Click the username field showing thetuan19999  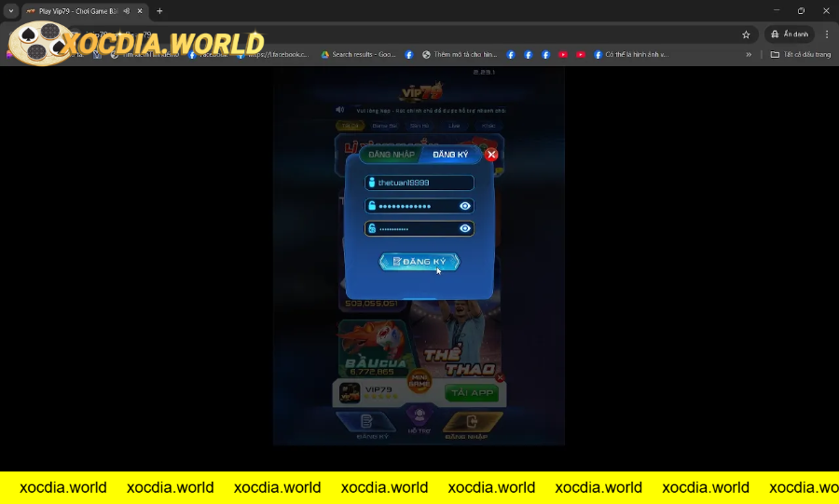(x=419, y=183)
